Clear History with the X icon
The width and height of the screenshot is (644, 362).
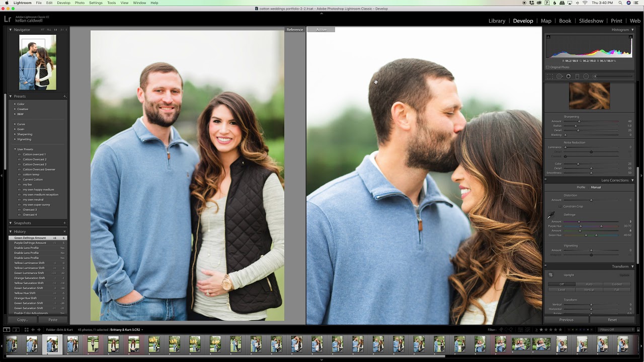pos(64,231)
